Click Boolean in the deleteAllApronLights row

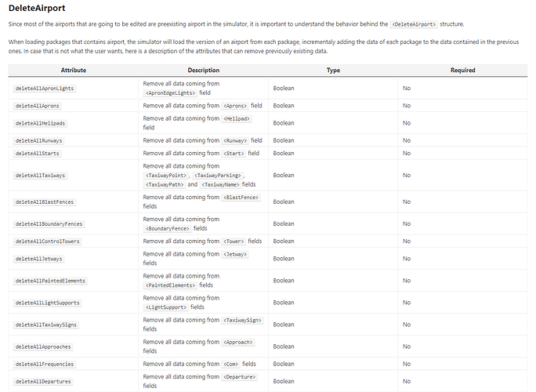284,89
